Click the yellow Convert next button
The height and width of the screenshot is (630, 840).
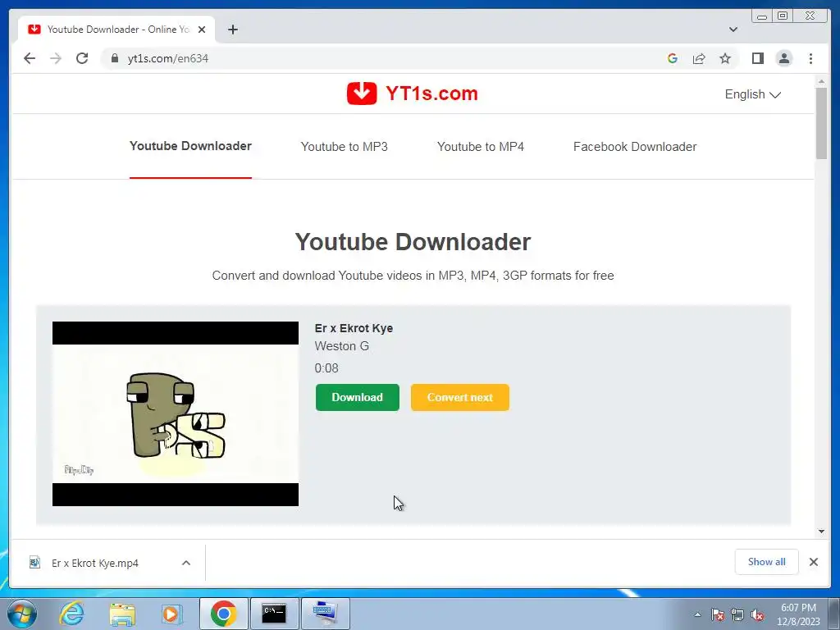[460, 398]
